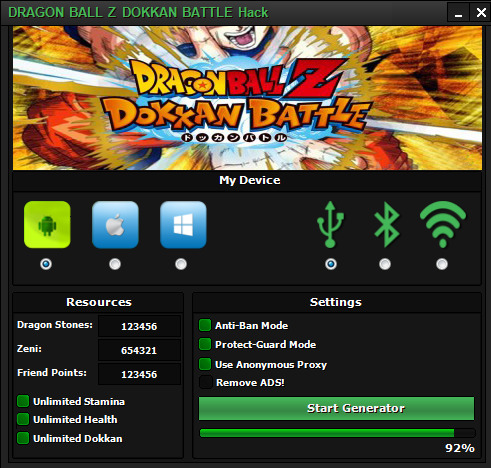Click the Zeni amount input field
Image resolution: width=491 pixels, height=468 pixels.
tap(139, 350)
